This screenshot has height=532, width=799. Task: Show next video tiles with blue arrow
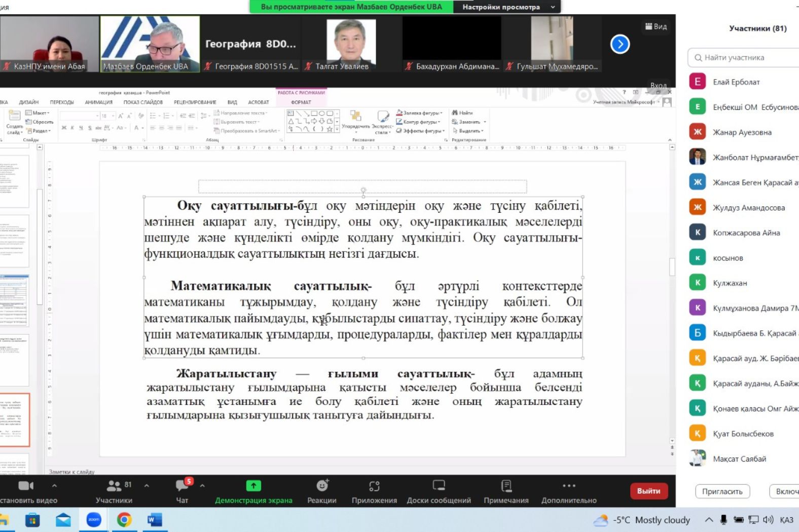coord(620,44)
